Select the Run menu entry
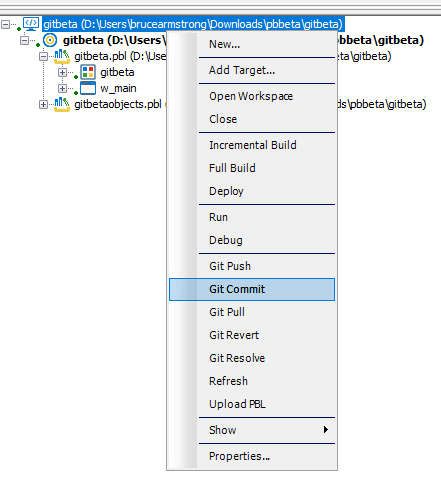The height and width of the screenshot is (483, 441). point(252,217)
